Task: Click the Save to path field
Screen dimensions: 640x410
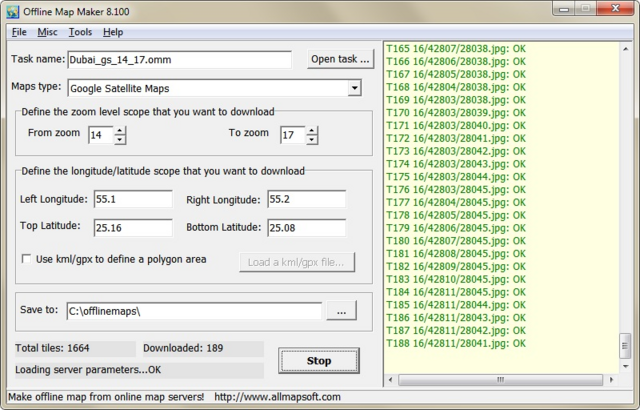Action: coord(194,311)
